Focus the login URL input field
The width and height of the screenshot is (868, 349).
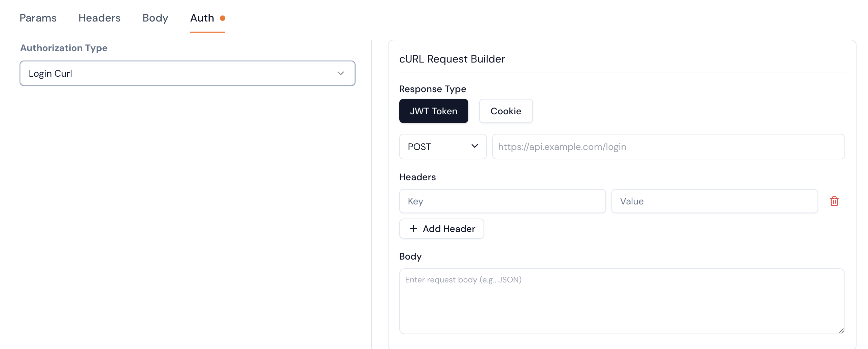[x=668, y=147]
